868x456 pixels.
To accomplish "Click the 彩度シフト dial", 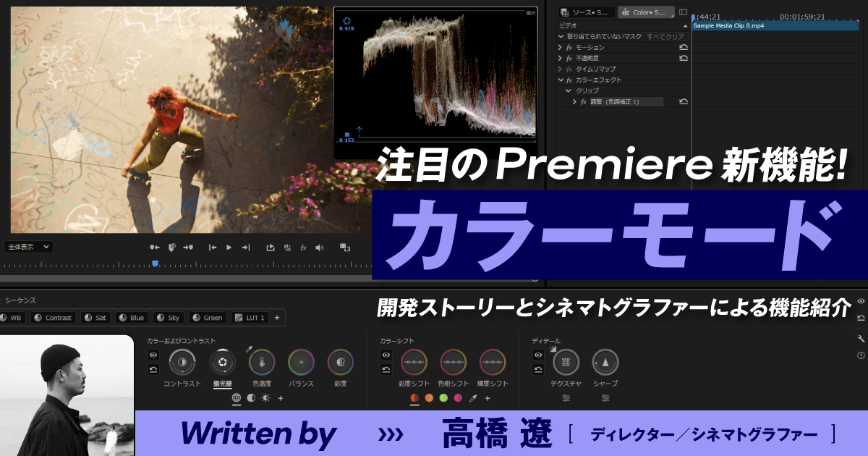I will [x=414, y=362].
